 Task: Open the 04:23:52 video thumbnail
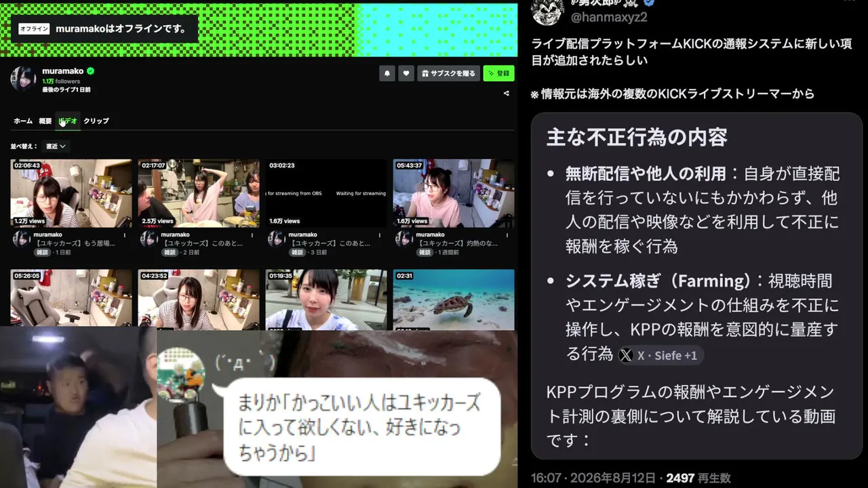199,300
